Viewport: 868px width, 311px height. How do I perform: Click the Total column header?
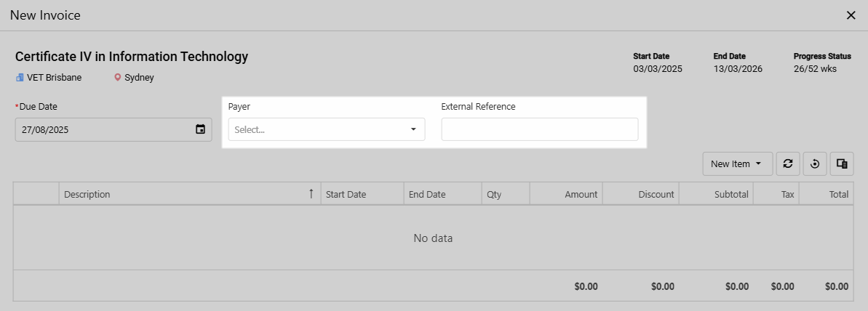(x=838, y=194)
